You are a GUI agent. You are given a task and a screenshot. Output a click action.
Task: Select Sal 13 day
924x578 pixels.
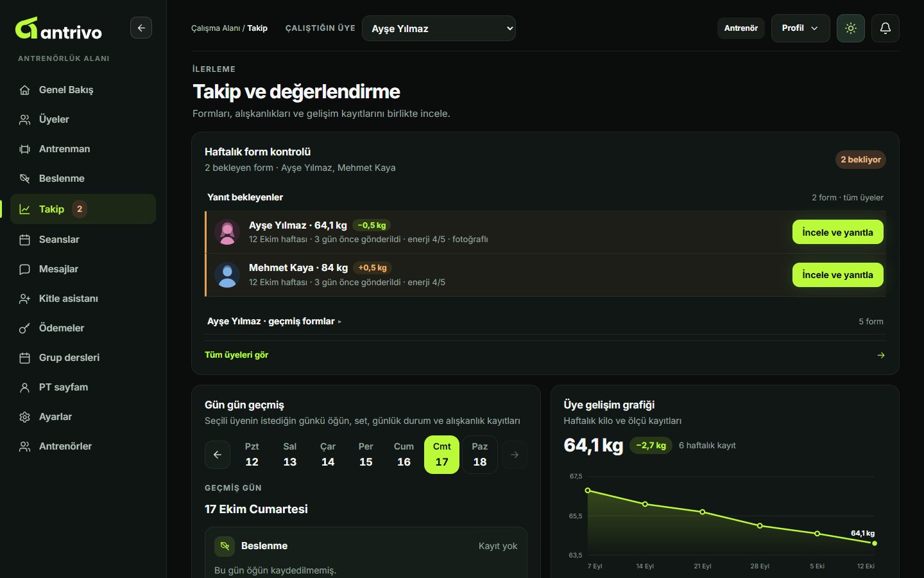point(290,455)
